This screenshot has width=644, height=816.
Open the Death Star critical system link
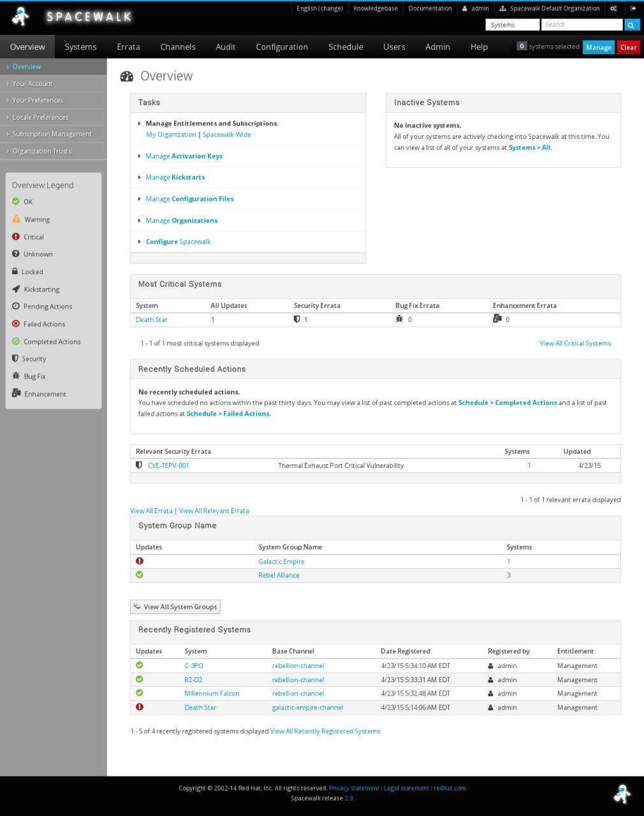point(152,319)
